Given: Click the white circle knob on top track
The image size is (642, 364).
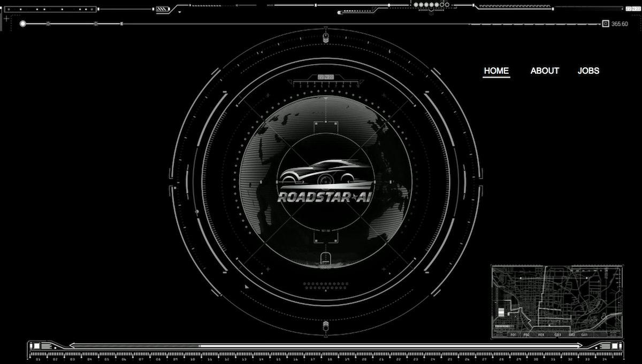Looking at the screenshot, I should (x=22, y=24).
